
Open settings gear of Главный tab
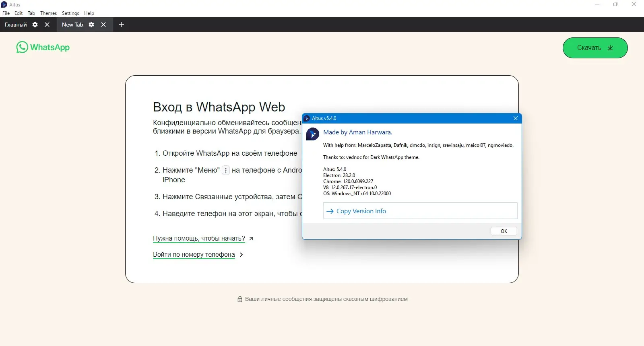click(x=35, y=25)
